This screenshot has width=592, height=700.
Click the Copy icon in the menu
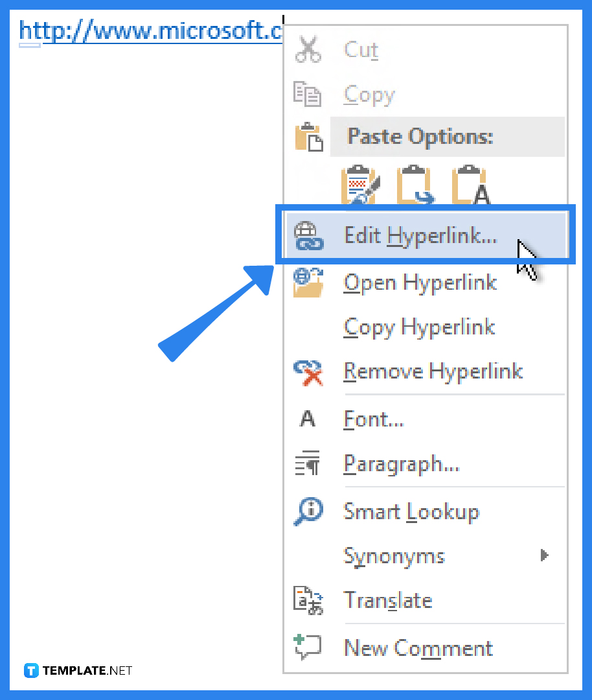coord(308,95)
